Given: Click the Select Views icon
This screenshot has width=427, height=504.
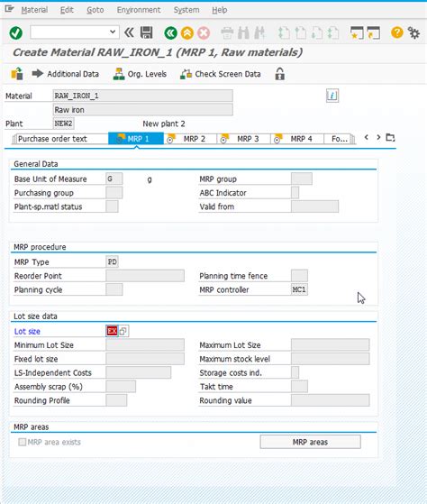Looking at the screenshot, I should [17, 74].
